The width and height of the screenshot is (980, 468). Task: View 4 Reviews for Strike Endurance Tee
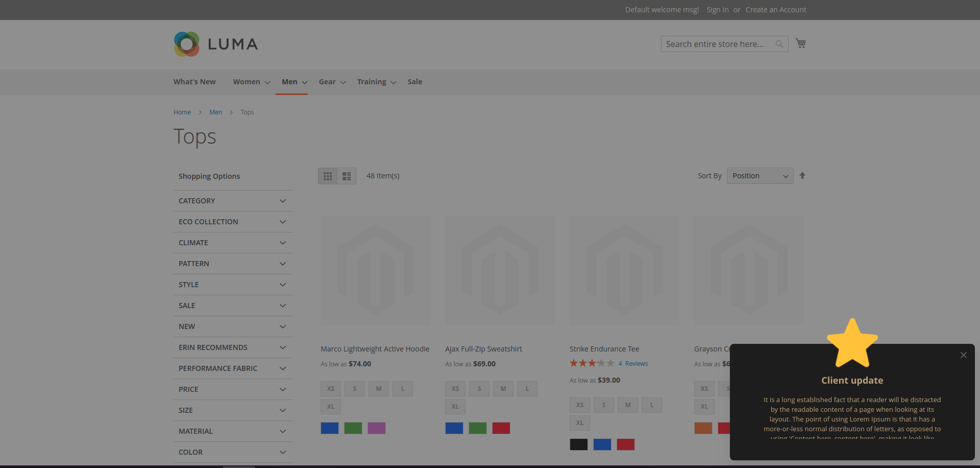[633, 364]
